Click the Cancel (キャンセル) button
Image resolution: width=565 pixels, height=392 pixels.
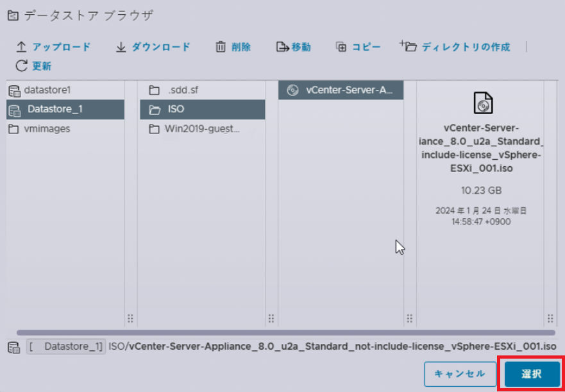click(459, 374)
